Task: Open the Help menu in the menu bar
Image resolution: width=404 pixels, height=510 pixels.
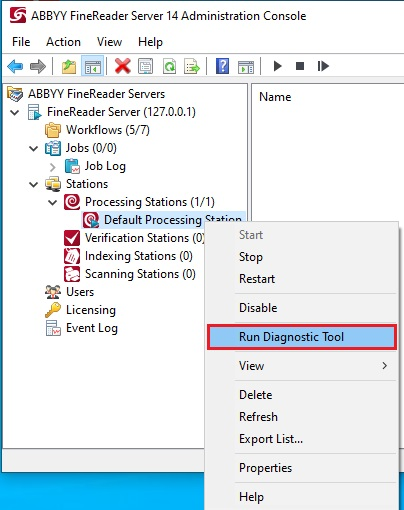Action: (x=150, y=42)
